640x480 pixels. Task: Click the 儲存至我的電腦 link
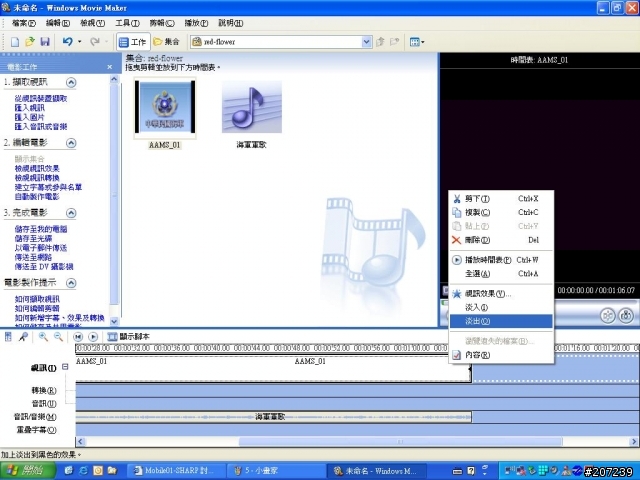pyautogui.click(x=41, y=229)
